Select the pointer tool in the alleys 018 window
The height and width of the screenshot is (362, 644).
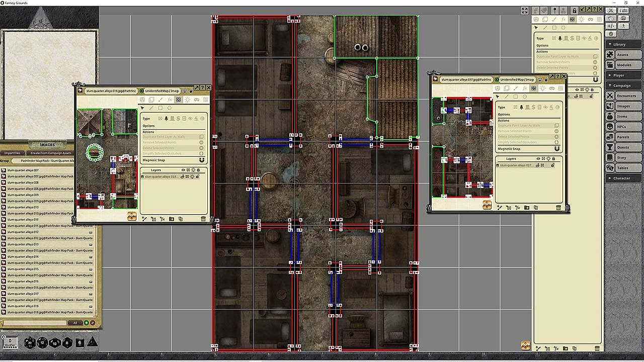pyautogui.click(x=142, y=108)
